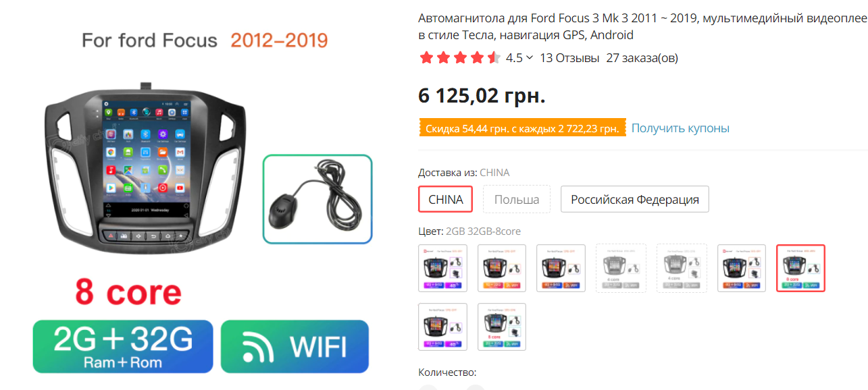Click the Автомагнитола для Ford Focus product title
The width and height of the screenshot is (868, 390).
(x=642, y=26)
